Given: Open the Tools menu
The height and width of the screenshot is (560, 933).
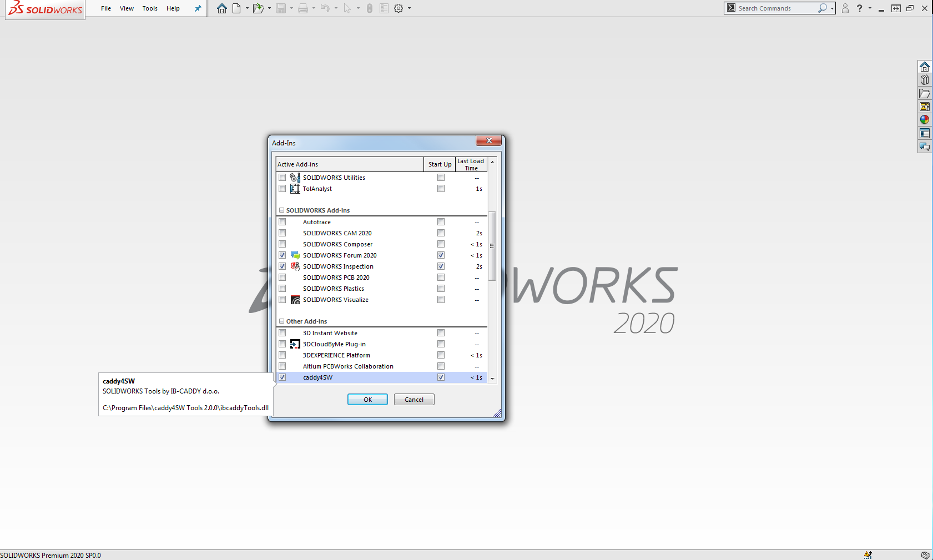Looking at the screenshot, I should point(150,8).
